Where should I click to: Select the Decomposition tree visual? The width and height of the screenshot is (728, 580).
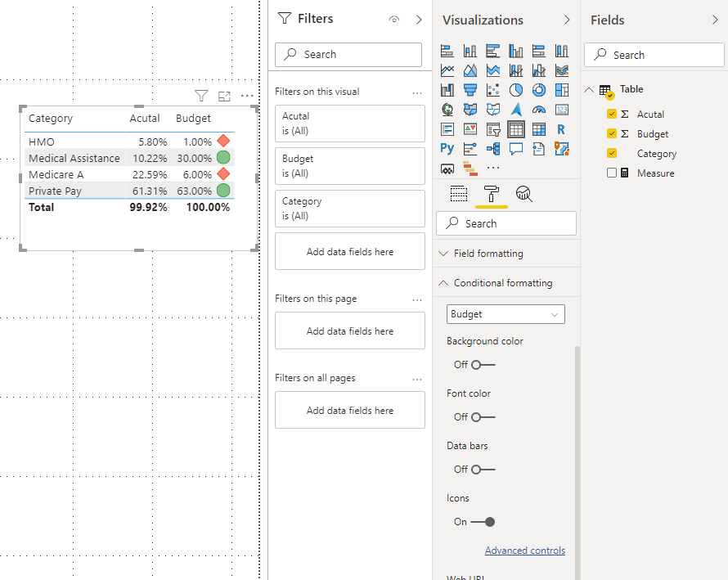tap(493, 149)
